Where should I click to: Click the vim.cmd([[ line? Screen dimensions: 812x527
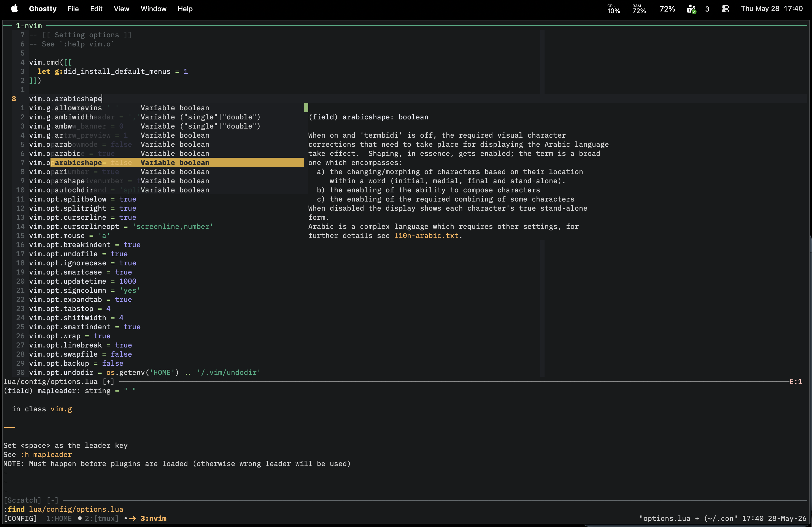click(x=50, y=62)
